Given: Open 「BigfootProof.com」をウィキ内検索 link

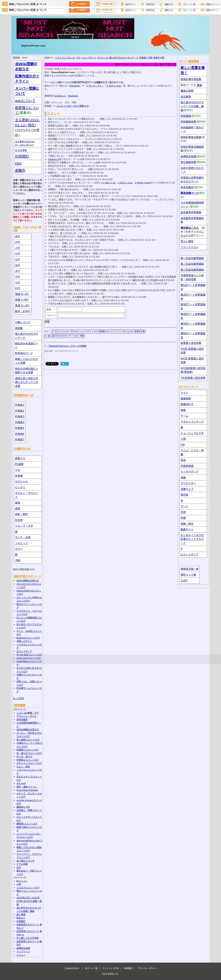Looking at the screenshot, I should click(x=67, y=346).
